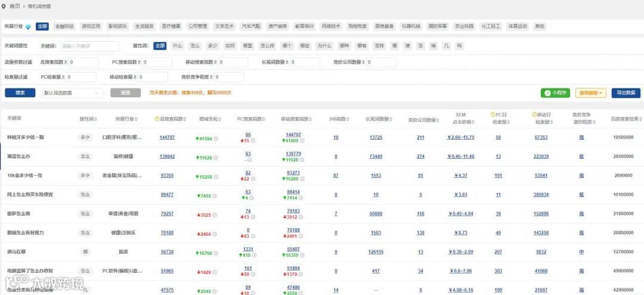
Task: Click the clock icon beside ↓2464 trend
Action: tap(216, 235)
